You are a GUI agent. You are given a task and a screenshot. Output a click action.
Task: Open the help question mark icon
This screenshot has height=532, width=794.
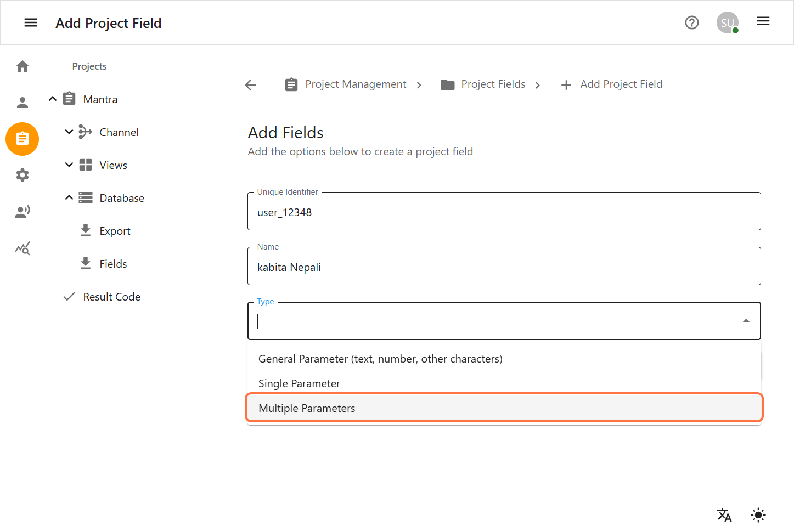691,22
